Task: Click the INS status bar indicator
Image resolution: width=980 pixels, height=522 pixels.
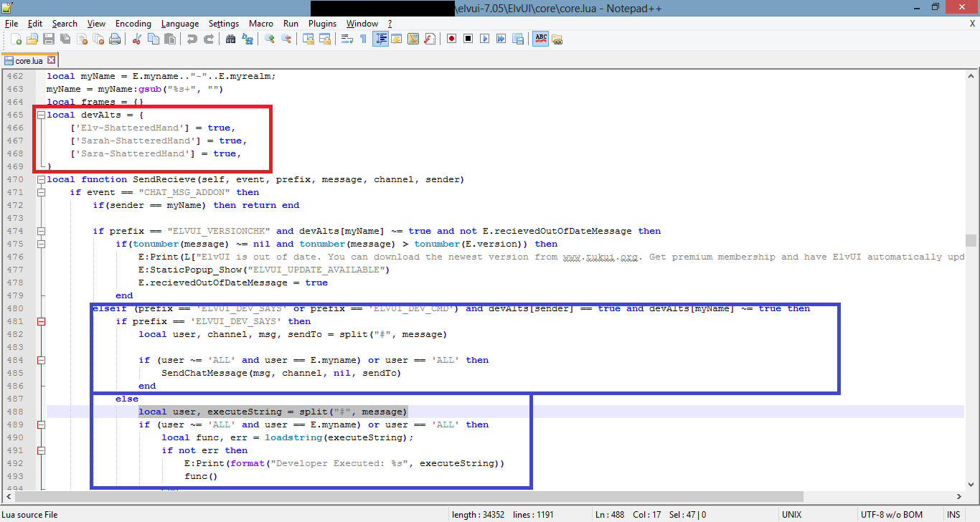Action: (x=953, y=514)
